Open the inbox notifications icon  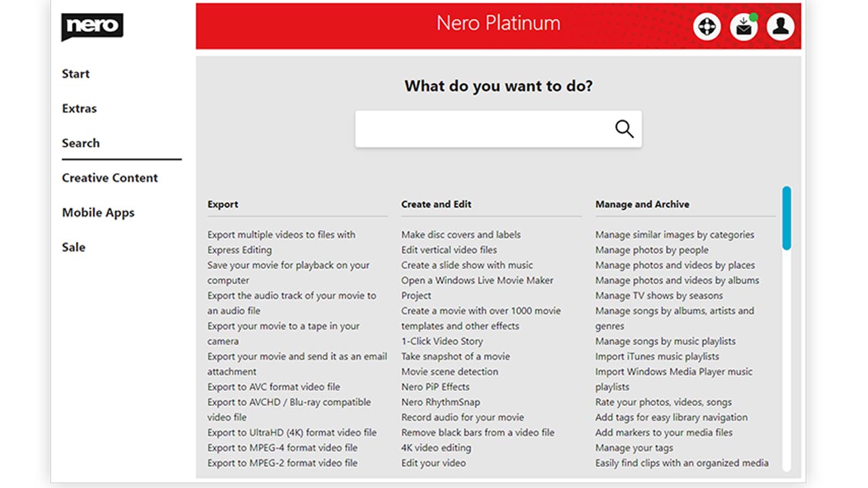pyautogui.click(x=744, y=26)
